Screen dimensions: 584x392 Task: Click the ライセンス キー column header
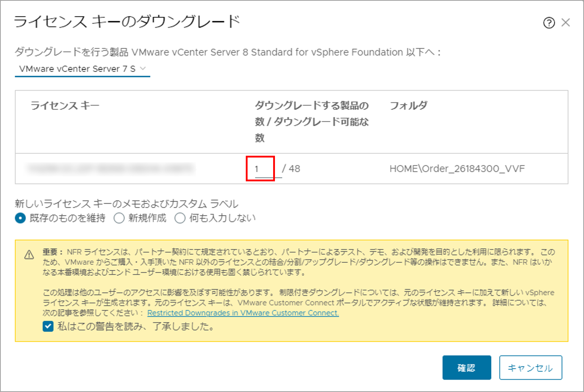65,105
